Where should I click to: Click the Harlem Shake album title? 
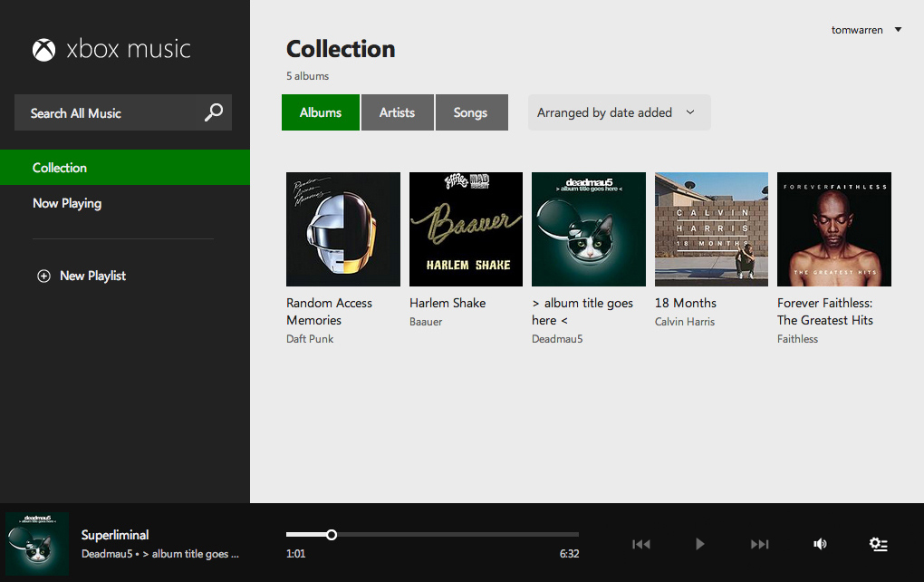click(448, 303)
